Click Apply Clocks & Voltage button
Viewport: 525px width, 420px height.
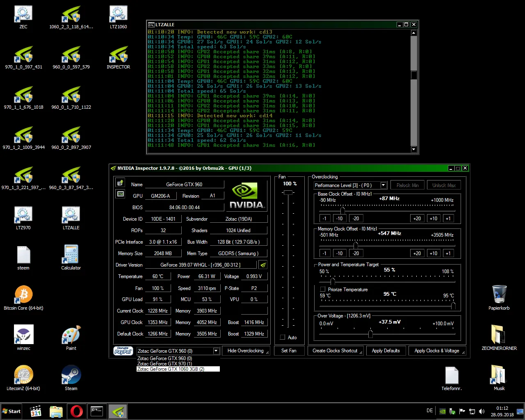[x=437, y=351]
